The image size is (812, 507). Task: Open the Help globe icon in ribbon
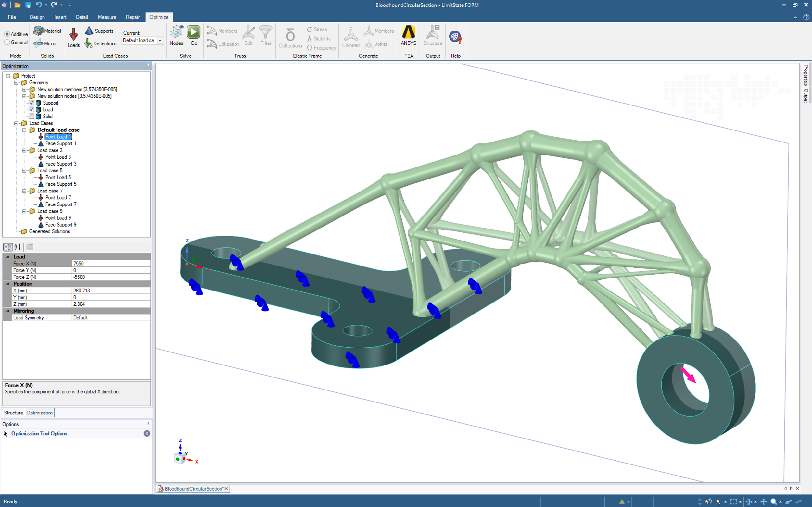tap(455, 37)
